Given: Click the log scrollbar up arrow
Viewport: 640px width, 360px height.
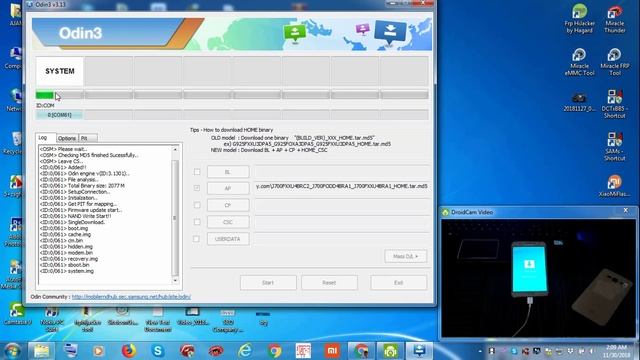Looking at the screenshot, I should tap(175, 150).
